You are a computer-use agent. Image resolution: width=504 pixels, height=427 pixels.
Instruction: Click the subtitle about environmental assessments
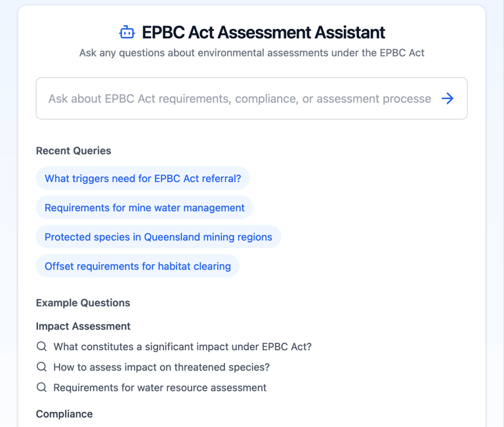(251, 53)
